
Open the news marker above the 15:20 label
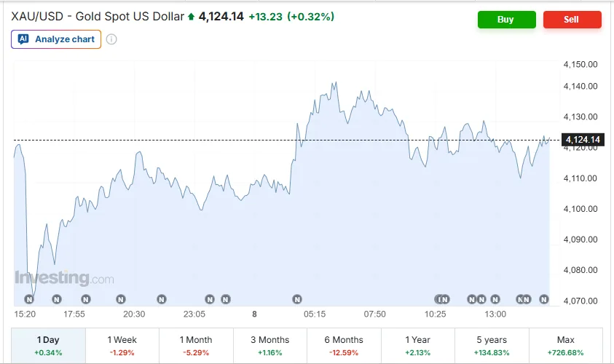coord(29,299)
